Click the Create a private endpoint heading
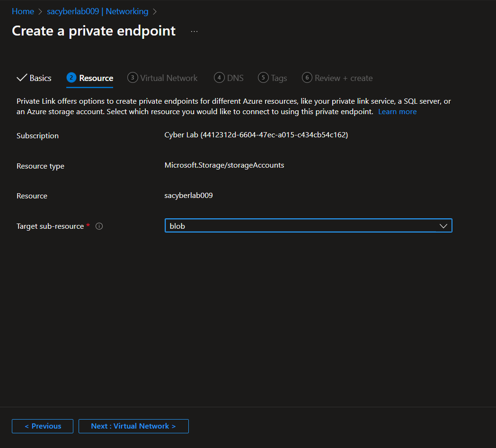The image size is (496, 448). click(94, 31)
